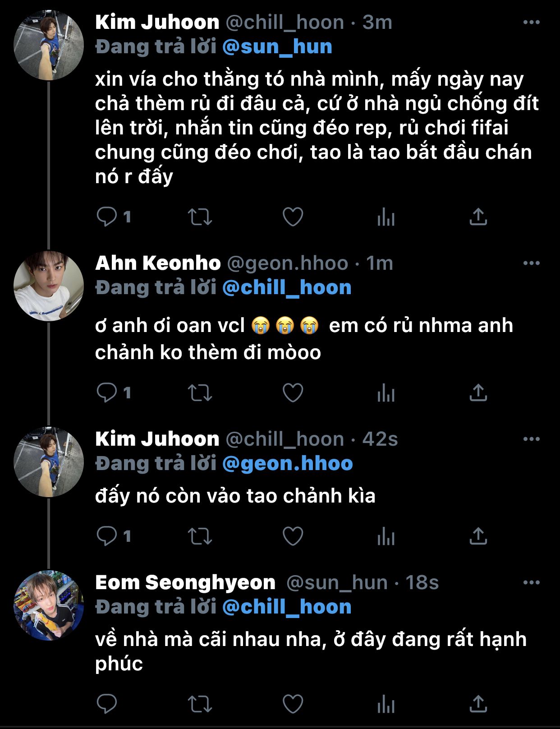
Task: Reply to Kim Juhoon's first tweet
Action: coord(107,217)
